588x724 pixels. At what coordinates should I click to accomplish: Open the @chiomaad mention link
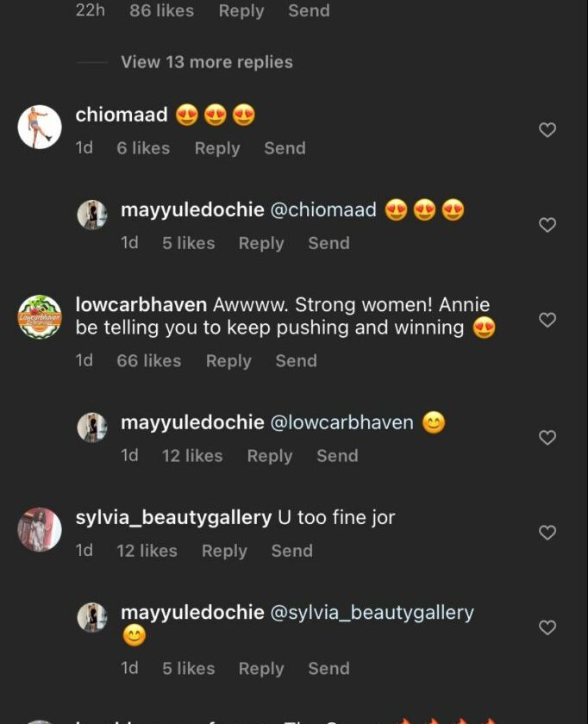[x=323, y=209]
